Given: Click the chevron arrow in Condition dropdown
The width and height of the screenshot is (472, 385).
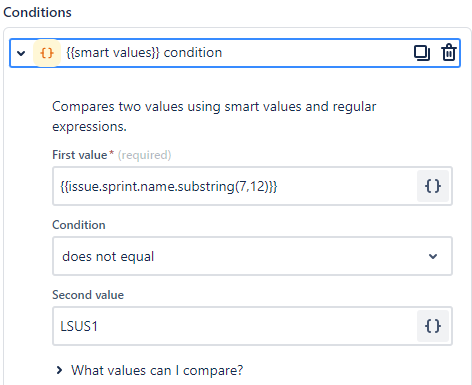Looking at the screenshot, I should pyautogui.click(x=433, y=256).
